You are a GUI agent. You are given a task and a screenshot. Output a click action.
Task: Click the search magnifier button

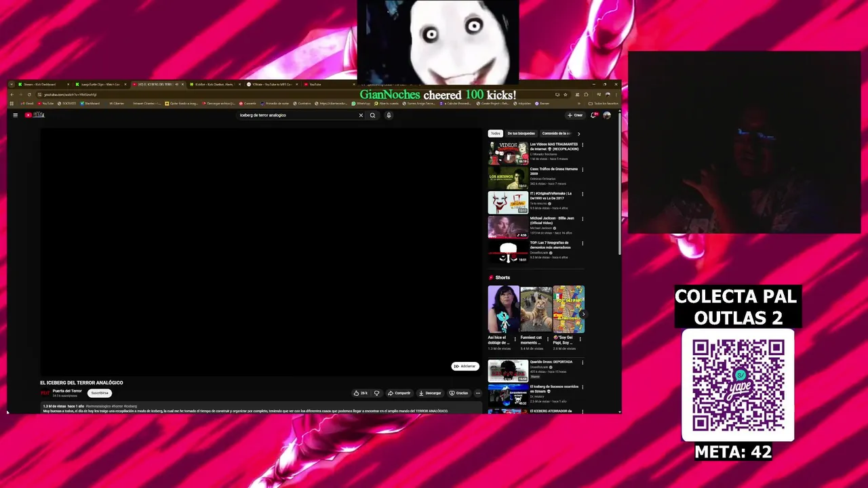click(x=372, y=115)
